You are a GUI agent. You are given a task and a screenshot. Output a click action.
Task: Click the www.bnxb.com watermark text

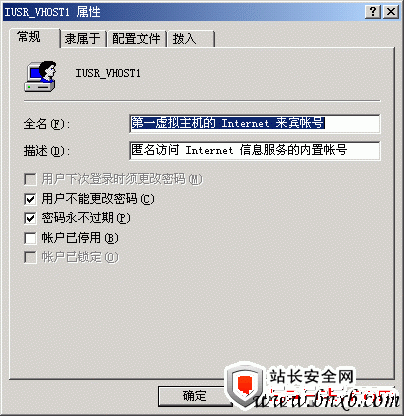(x=327, y=399)
